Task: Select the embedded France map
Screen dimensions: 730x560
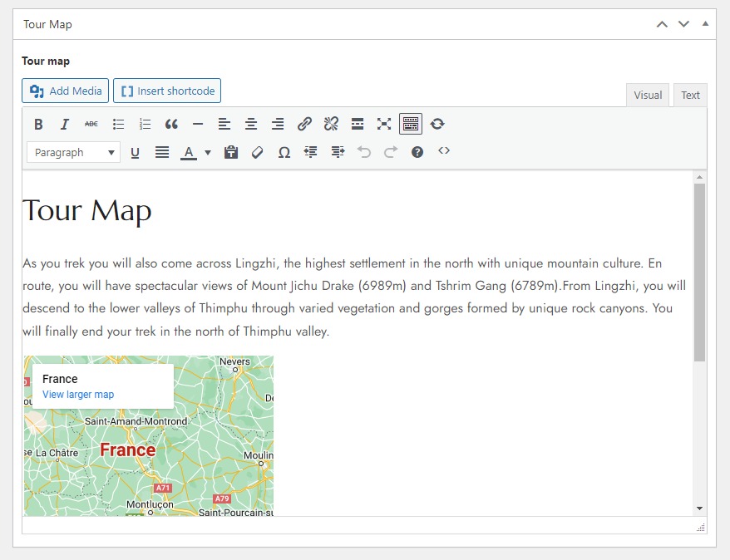Action: click(149, 436)
